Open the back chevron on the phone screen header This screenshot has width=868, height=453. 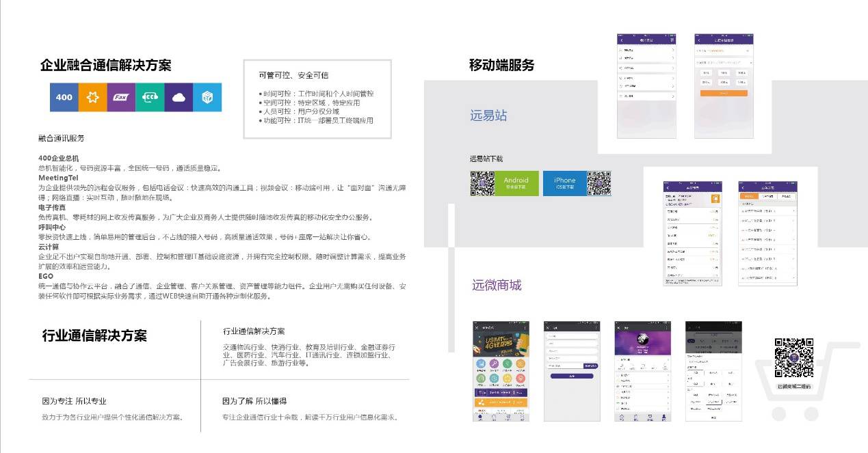(x=621, y=40)
